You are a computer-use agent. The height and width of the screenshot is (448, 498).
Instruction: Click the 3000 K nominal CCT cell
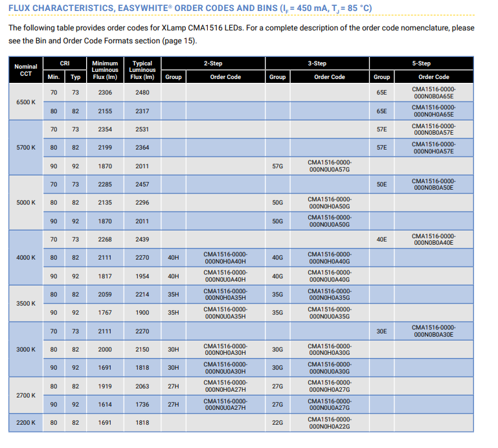[x=26, y=349]
